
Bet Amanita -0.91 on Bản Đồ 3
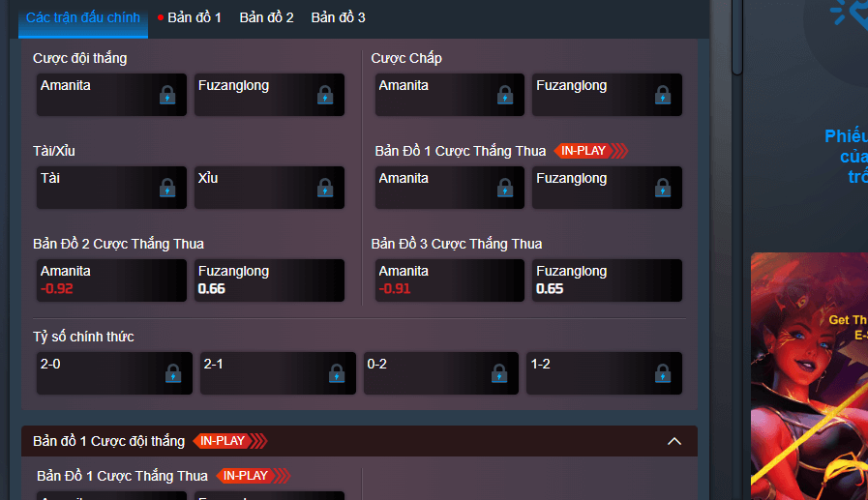click(x=450, y=279)
